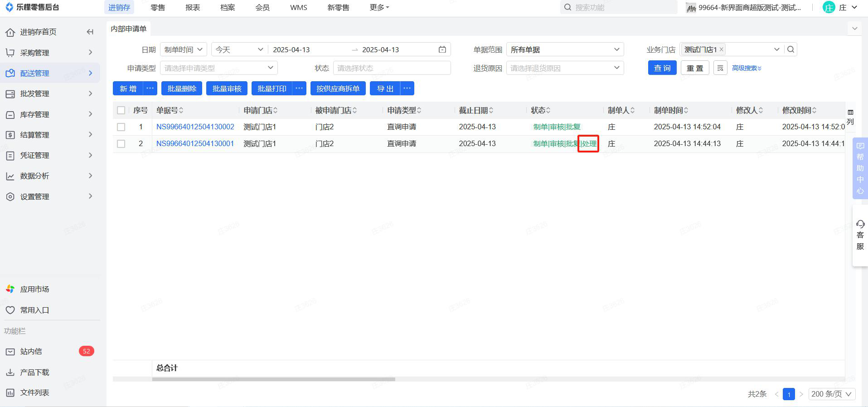Switch to the 零售 top menu
Viewport: 868px width, 407px height.
[158, 8]
